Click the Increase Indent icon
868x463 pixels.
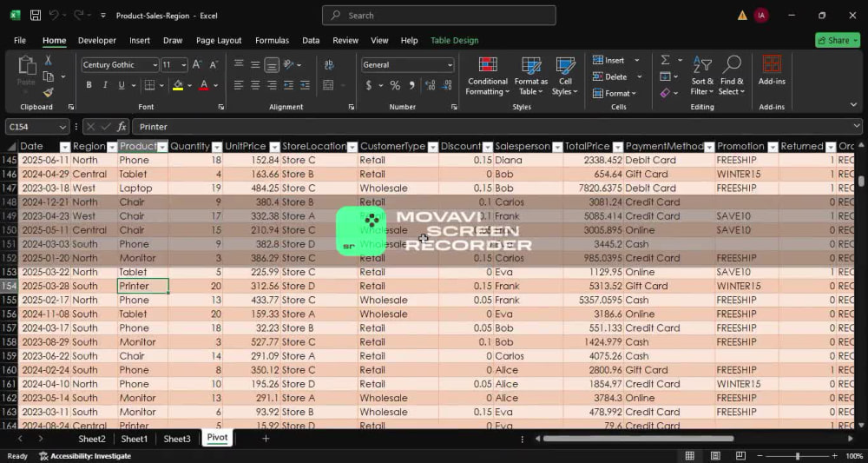pyautogui.click(x=305, y=85)
